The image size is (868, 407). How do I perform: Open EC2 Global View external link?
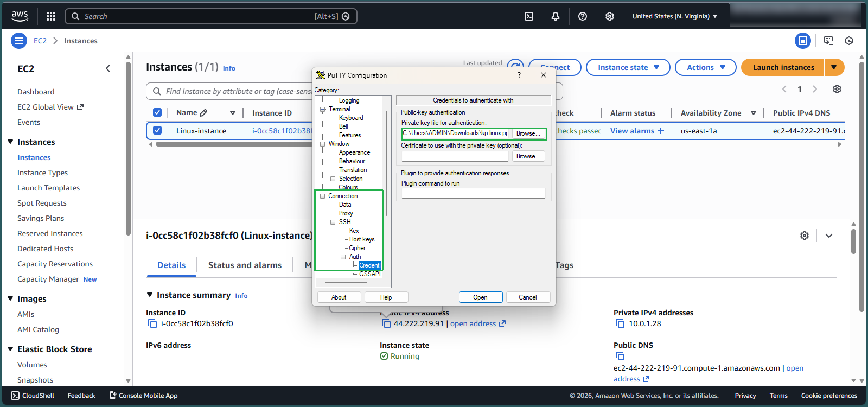coord(50,107)
